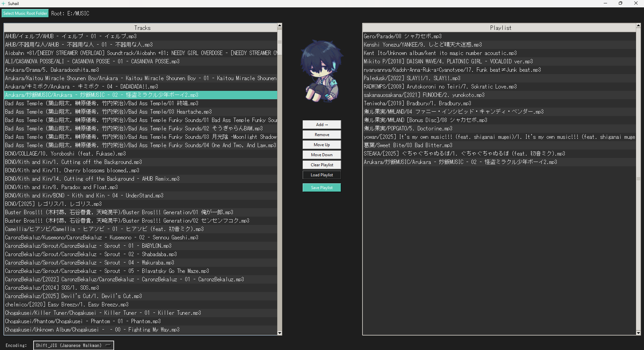This screenshot has height=350, width=644.
Task: Click the green Save Playlist button
Action: (321, 188)
